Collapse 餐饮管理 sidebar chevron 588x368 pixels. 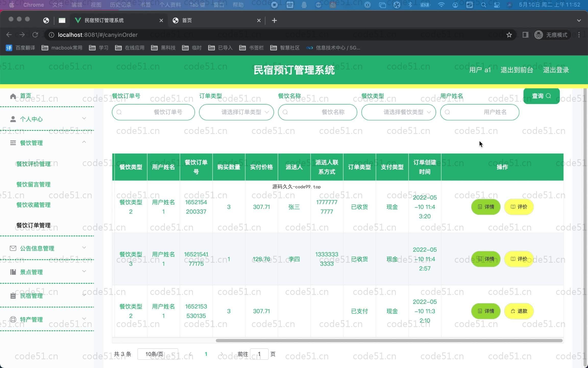click(x=84, y=142)
